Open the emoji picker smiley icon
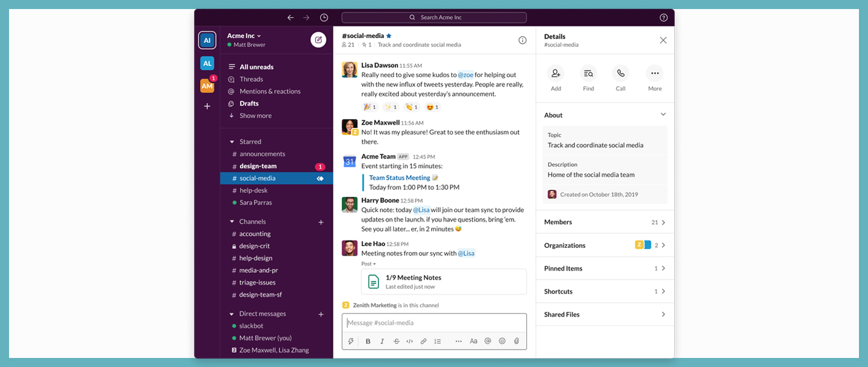Viewport: 868px width, 367px height. click(502, 341)
